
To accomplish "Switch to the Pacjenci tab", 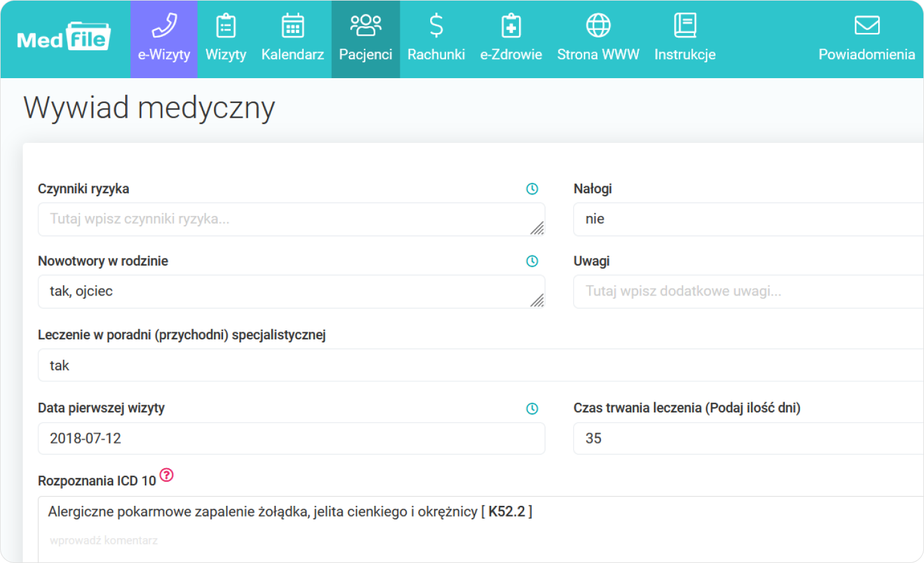I will coord(365,39).
